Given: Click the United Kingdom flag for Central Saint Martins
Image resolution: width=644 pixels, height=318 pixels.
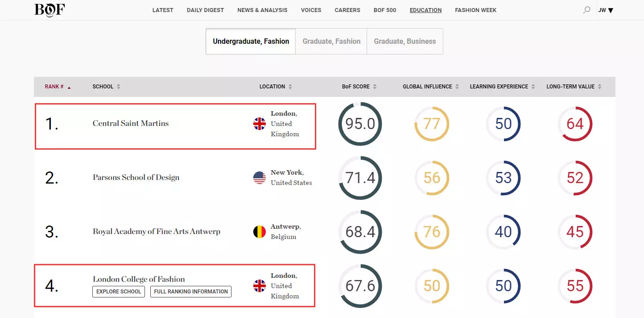Looking at the screenshot, I should (x=260, y=124).
